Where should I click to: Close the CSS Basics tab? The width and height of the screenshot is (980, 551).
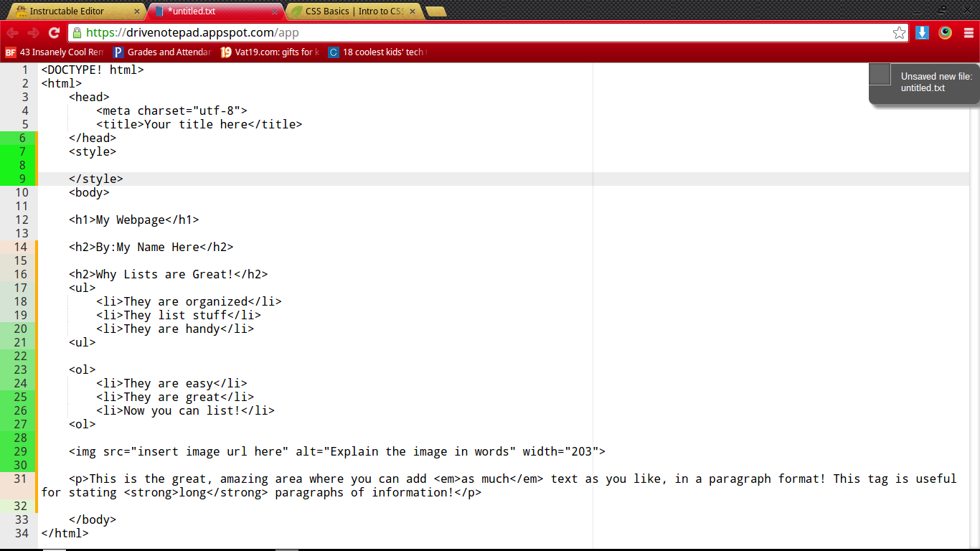(x=414, y=11)
